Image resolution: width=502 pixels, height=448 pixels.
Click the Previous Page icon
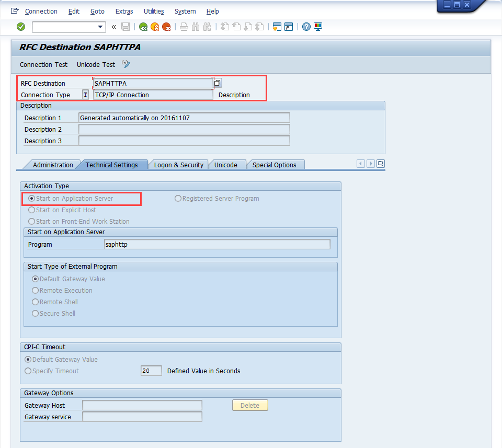click(236, 27)
